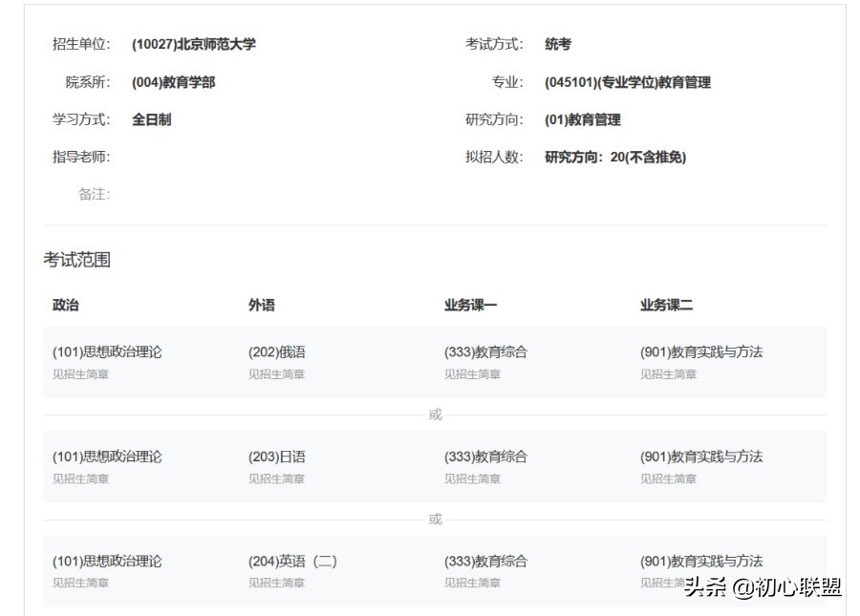This screenshot has height=616, width=860.
Task: Click 见招生简章 under (202)俄语
Action: (275, 374)
